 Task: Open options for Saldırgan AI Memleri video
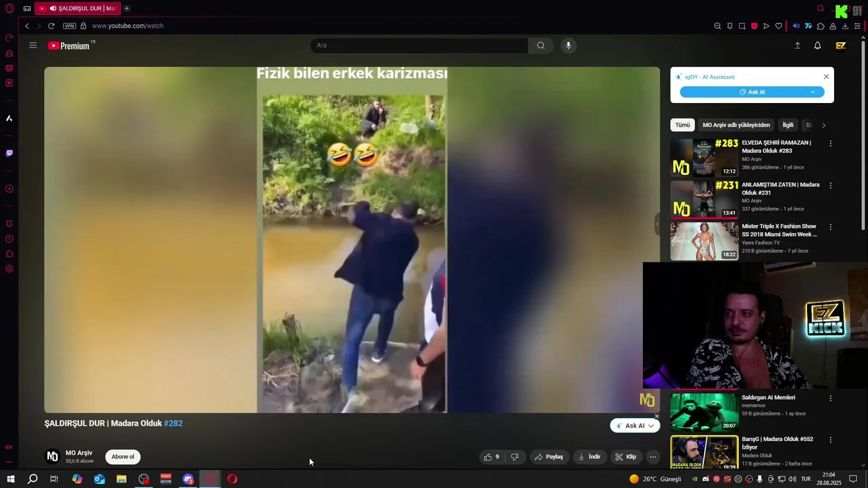[830, 399]
